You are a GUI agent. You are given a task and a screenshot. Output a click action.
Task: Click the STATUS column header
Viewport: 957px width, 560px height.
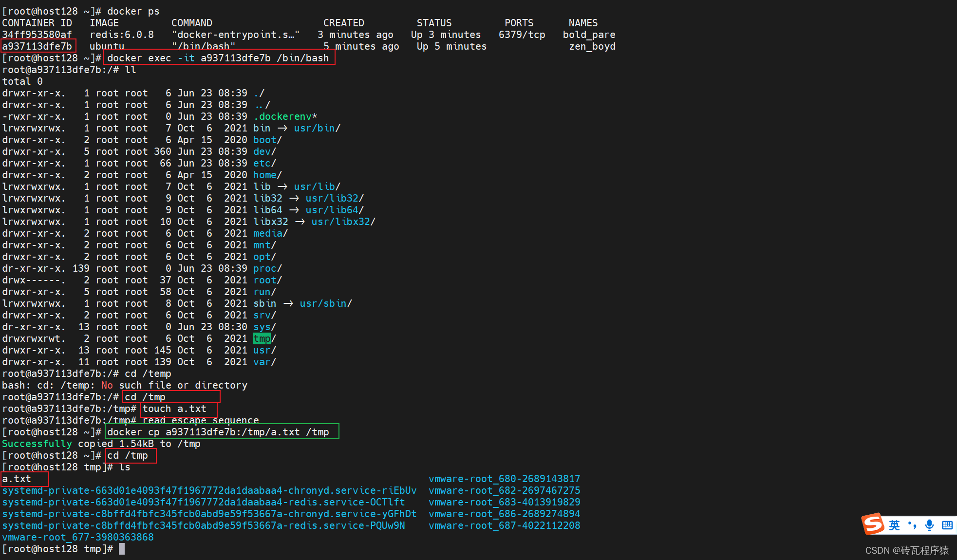point(434,23)
